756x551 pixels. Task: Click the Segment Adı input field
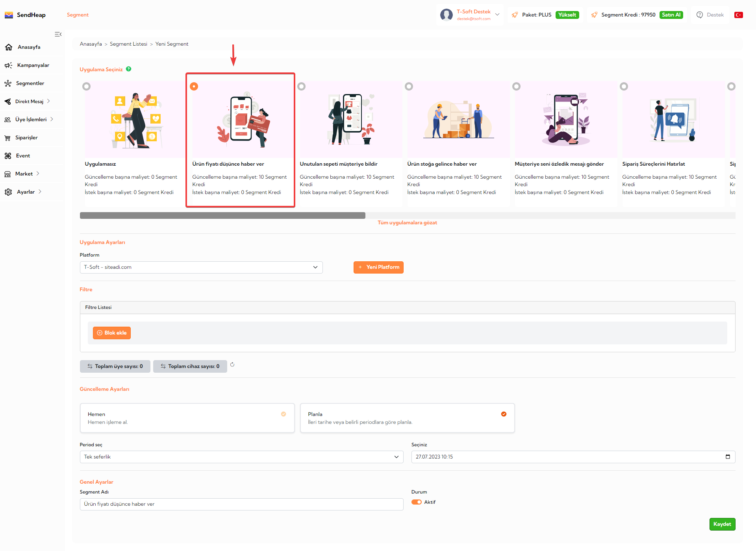[241, 504]
